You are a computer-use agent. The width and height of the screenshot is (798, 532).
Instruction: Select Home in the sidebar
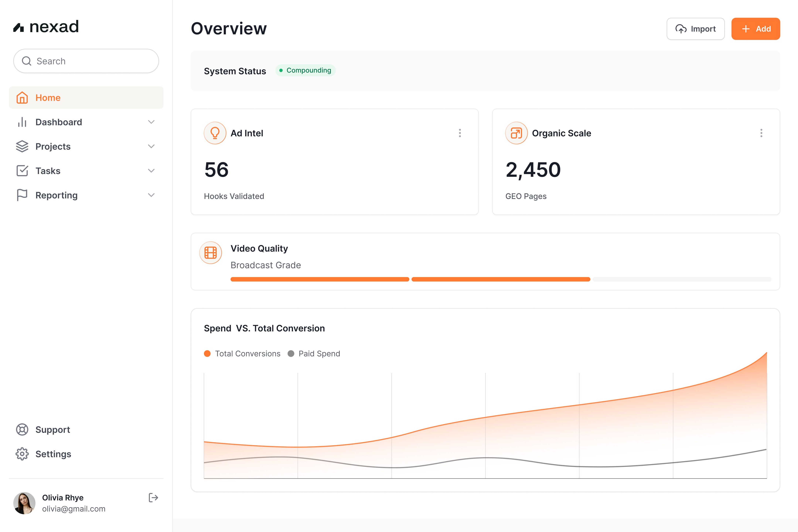click(x=48, y=98)
